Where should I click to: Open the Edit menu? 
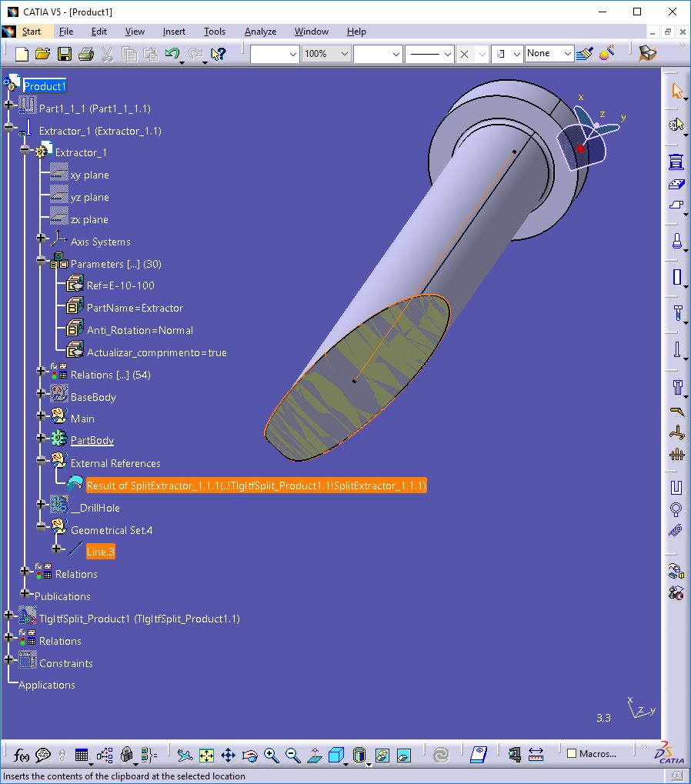click(x=99, y=32)
